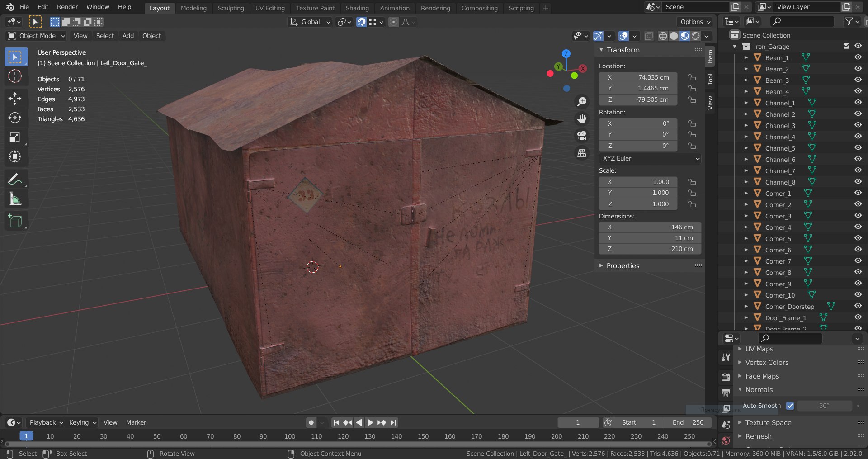Hide Corner_5 with its eye icon
Screen dimensions: 868x459
point(858,238)
